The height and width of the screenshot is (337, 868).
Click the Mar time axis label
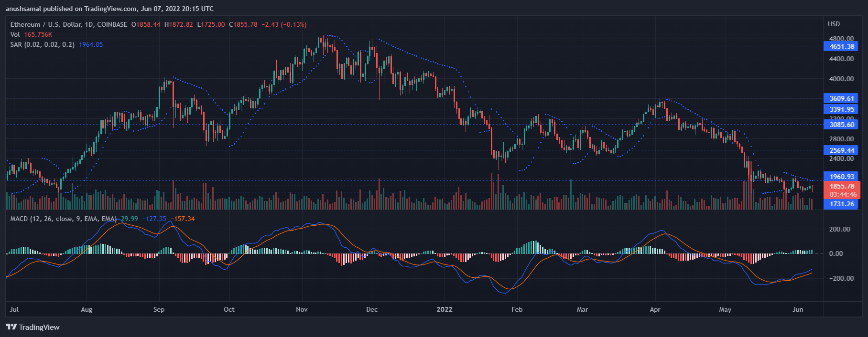pyautogui.click(x=582, y=309)
